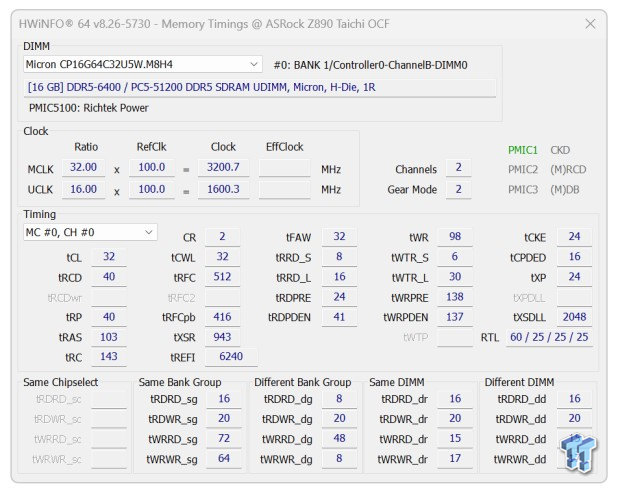This screenshot has width=620, height=497.
Task: Click the tWRWR_dr value 17
Action: pyautogui.click(x=455, y=459)
